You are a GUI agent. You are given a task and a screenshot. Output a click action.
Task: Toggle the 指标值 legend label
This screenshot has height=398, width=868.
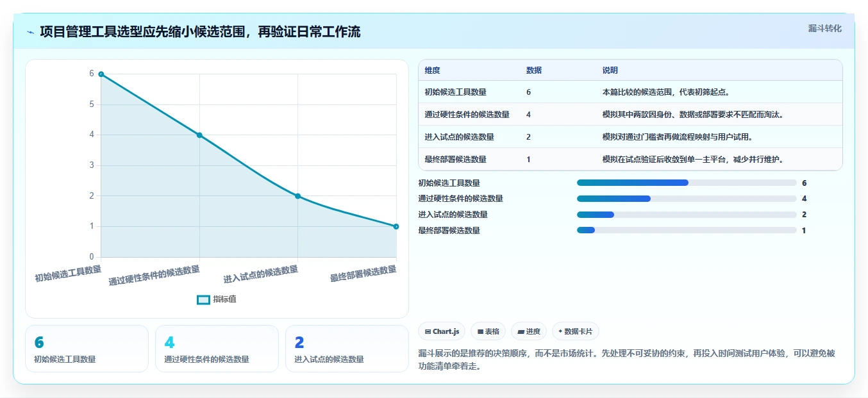tap(224, 299)
